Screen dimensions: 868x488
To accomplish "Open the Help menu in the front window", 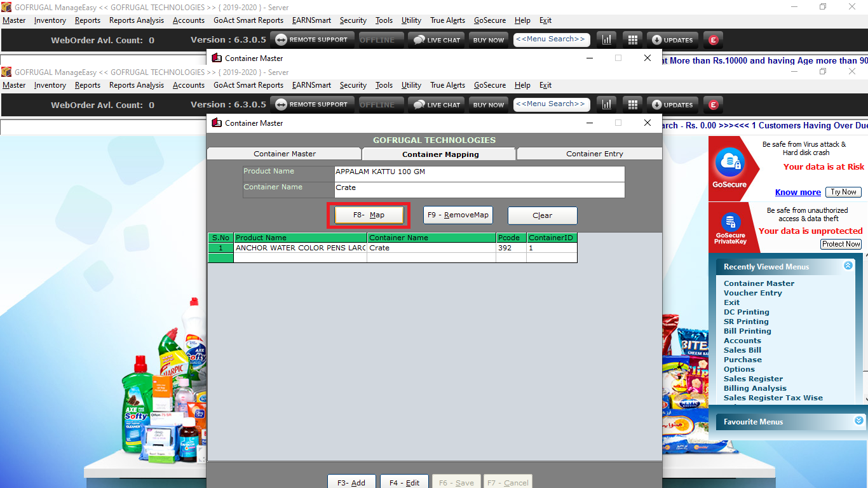I will (x=522, y=85).
